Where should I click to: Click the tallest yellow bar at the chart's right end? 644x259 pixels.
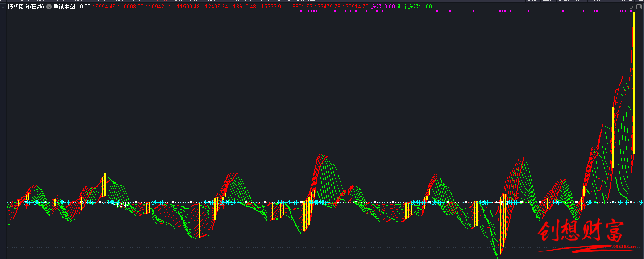[633, 82]
